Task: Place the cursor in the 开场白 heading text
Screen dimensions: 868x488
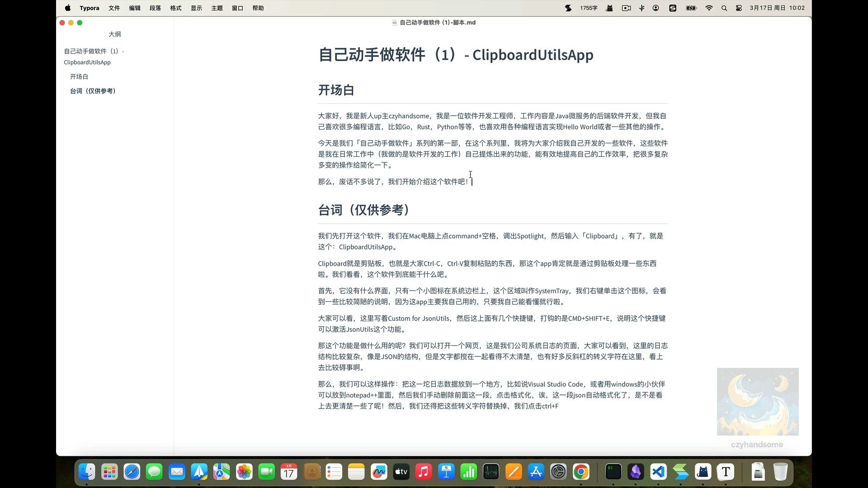Action: point(336,90)
